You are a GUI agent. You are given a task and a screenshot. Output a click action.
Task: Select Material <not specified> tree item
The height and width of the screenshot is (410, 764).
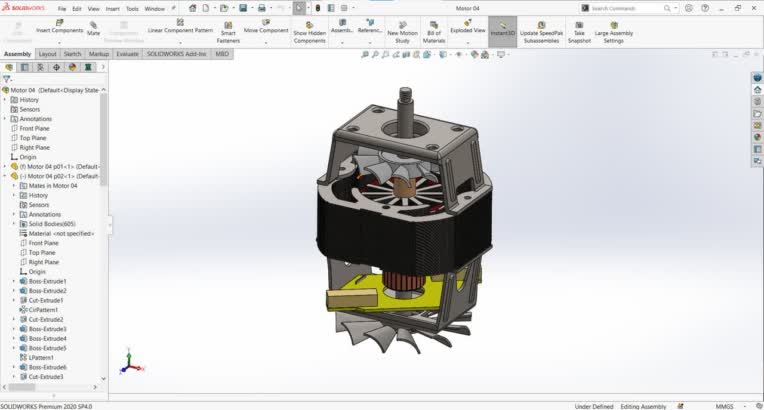(57, 234)
